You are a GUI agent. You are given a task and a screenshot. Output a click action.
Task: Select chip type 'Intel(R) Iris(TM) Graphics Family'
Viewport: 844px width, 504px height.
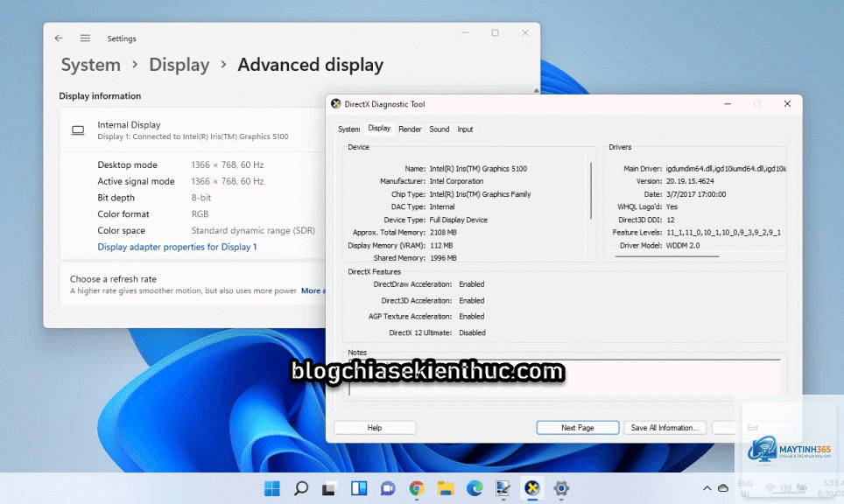(x=480, y=194)
